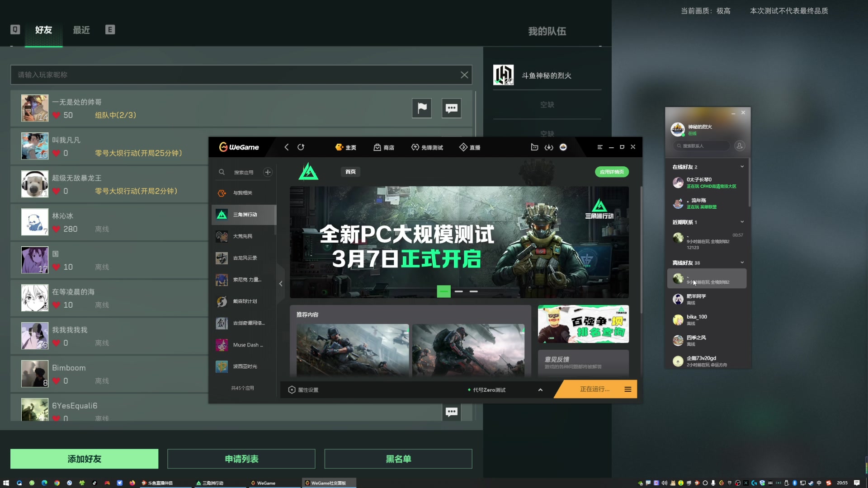Click the 正在运行 orange button
Viewport: 868px width, 488px height.
pyautogui.click(x=594, y=389)
